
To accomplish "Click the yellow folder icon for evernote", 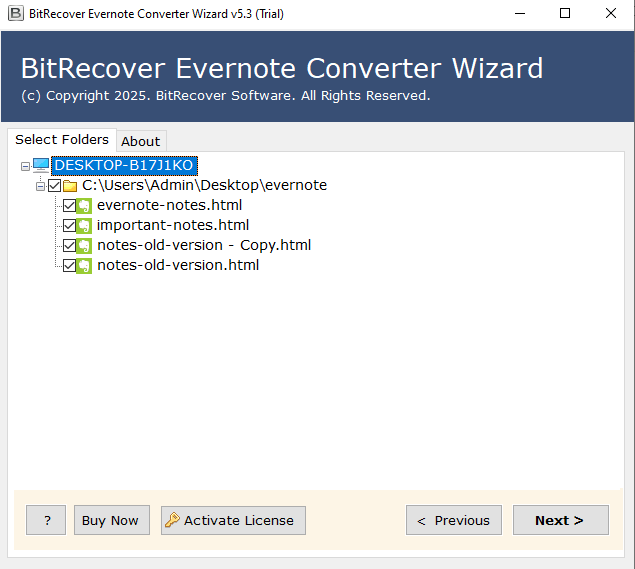I will pyautogui.click(x=70, y=185).
